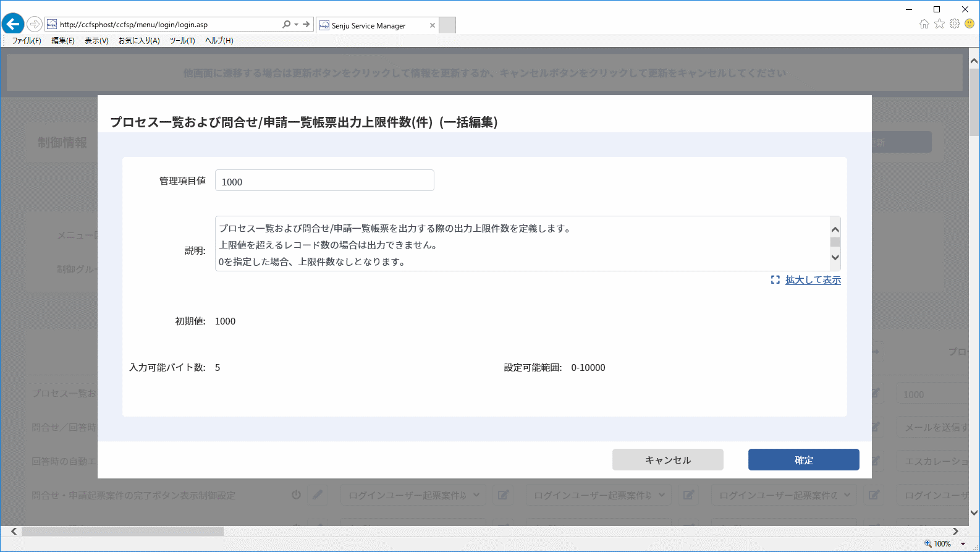Click the page vertical scrollbar up arrow

pos(974,61)
